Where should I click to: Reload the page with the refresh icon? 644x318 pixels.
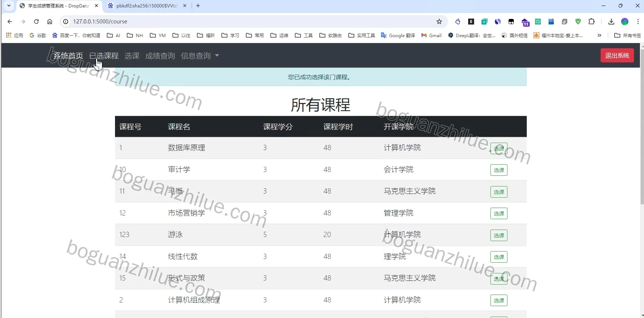coord(36,22)
